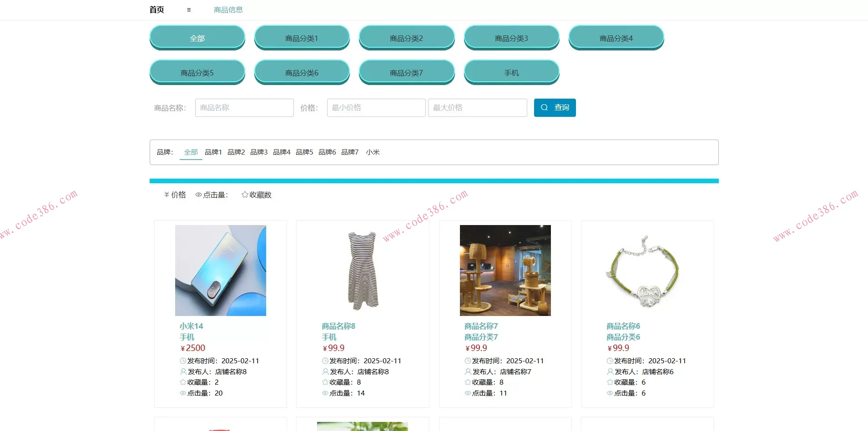Click the hamburger menu icon next to 首页
Image resolution: width=868 pixels, height=431 pixels.
pos(189,10)
